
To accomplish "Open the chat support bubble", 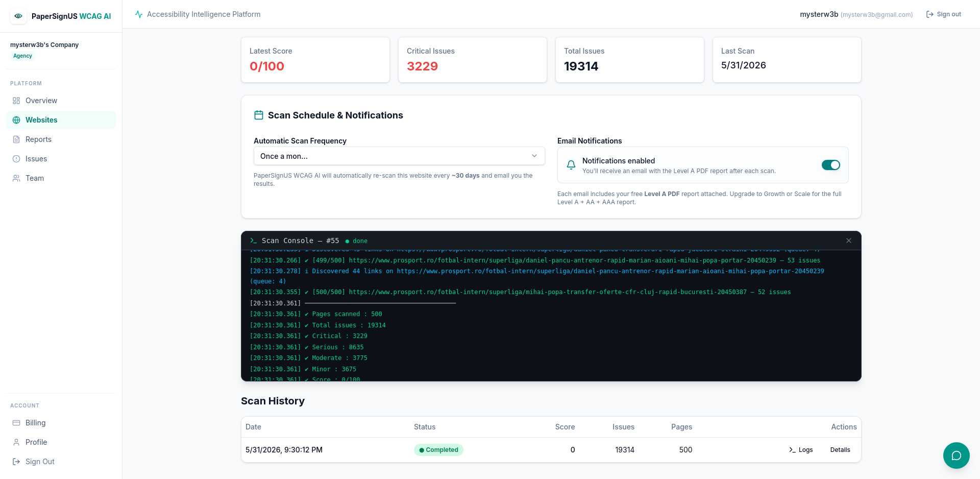I will [x=957, y=456].
